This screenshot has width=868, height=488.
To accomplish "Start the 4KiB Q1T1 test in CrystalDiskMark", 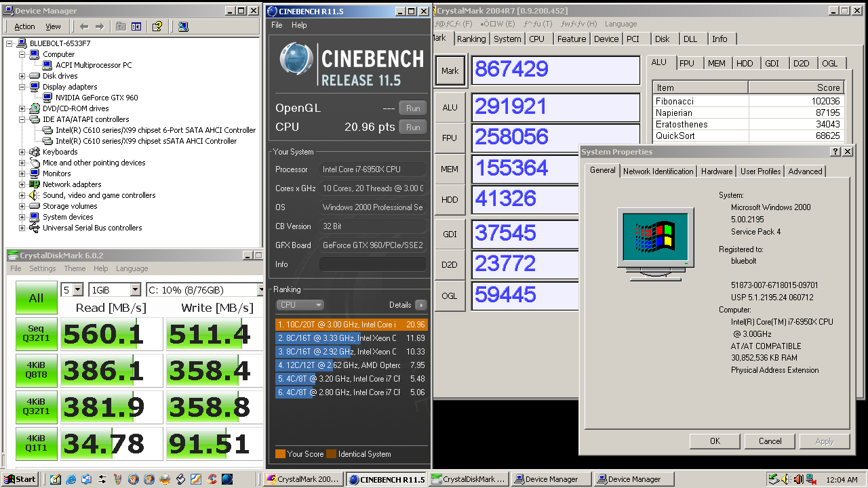I will pyautogui.click(x=36, y=443).
